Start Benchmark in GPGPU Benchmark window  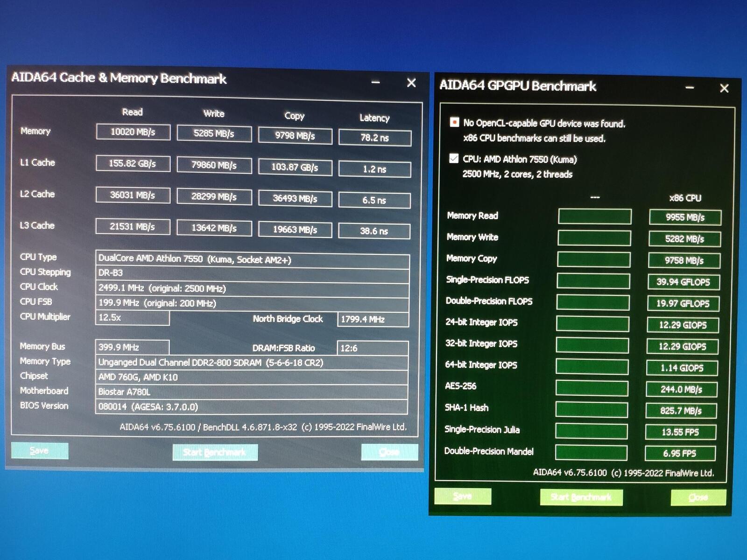pyautogui.click(x=581, y=497)
